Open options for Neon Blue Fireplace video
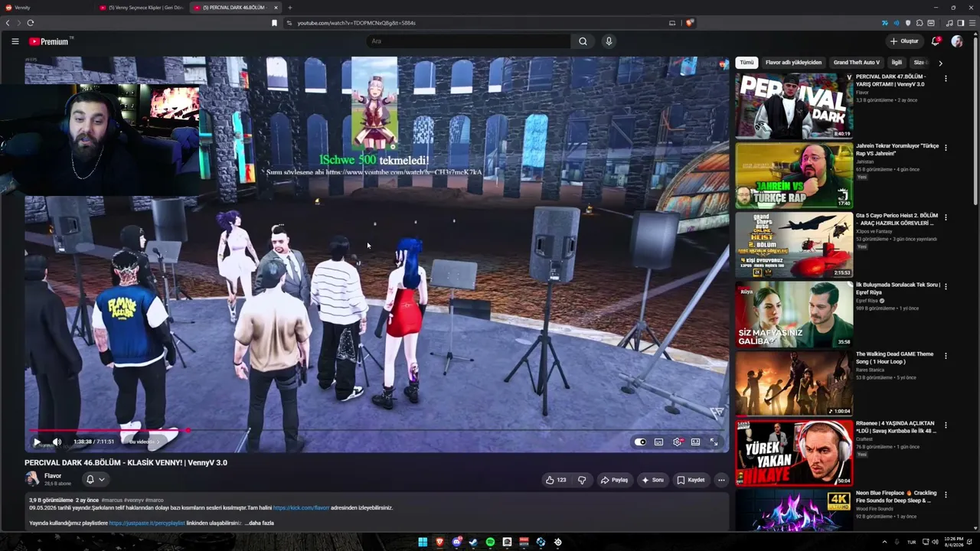 tap(946, 494)
